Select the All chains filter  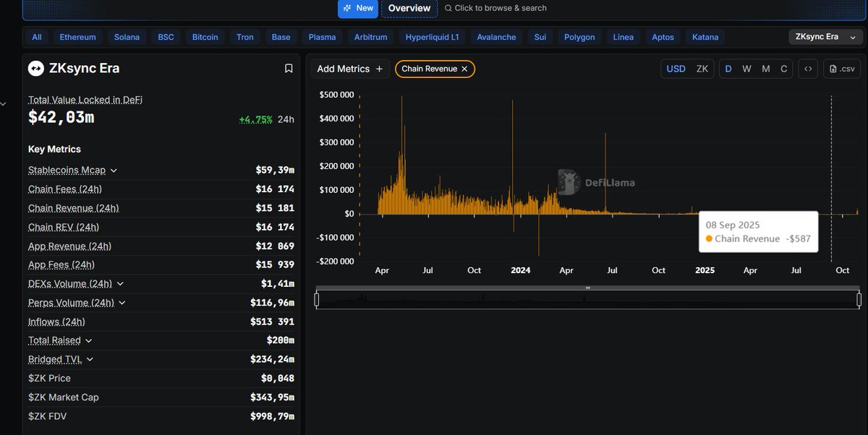[37, 37]
